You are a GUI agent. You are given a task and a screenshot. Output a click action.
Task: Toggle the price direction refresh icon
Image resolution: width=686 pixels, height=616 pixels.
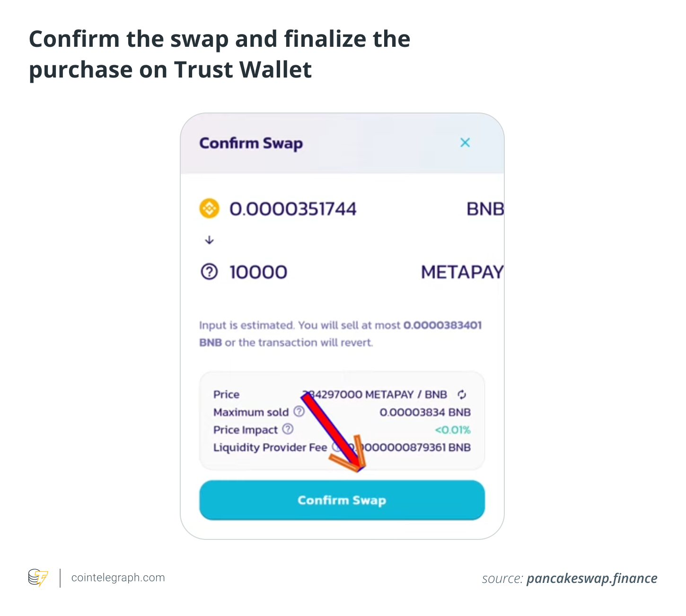462,394
